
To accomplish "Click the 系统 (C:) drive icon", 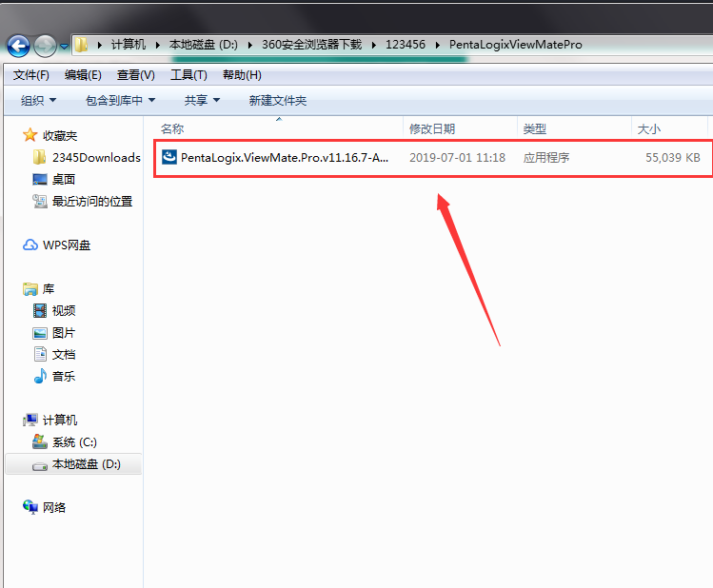I will click(x=40, y=441).
